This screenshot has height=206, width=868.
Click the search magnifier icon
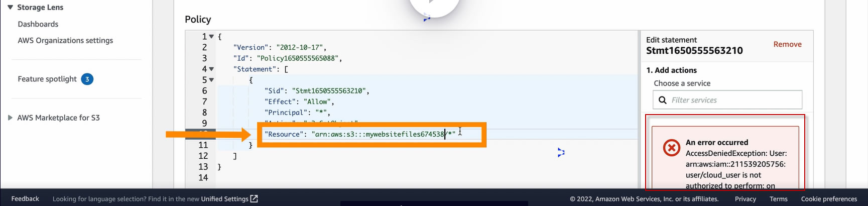663,100
